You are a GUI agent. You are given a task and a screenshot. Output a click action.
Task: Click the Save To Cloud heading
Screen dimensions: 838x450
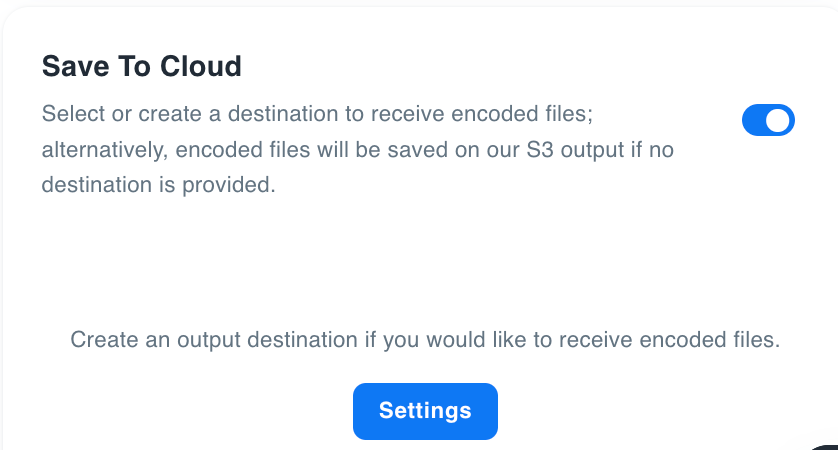142,67
